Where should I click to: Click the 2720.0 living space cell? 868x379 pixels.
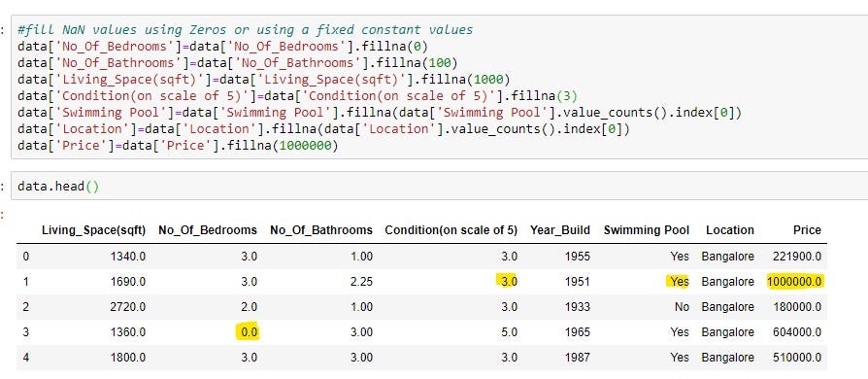click(127, 307)
